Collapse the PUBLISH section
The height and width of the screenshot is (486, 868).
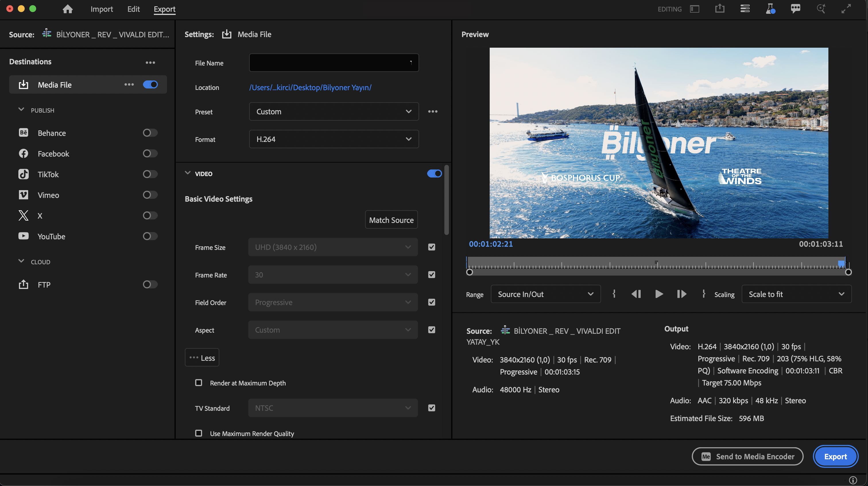point(21,110)
